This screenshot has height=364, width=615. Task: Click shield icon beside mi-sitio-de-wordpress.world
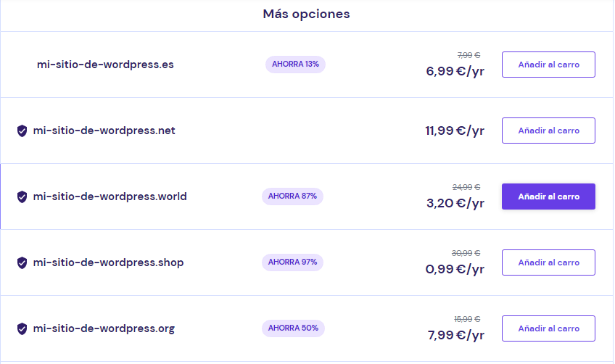point(22,197)
